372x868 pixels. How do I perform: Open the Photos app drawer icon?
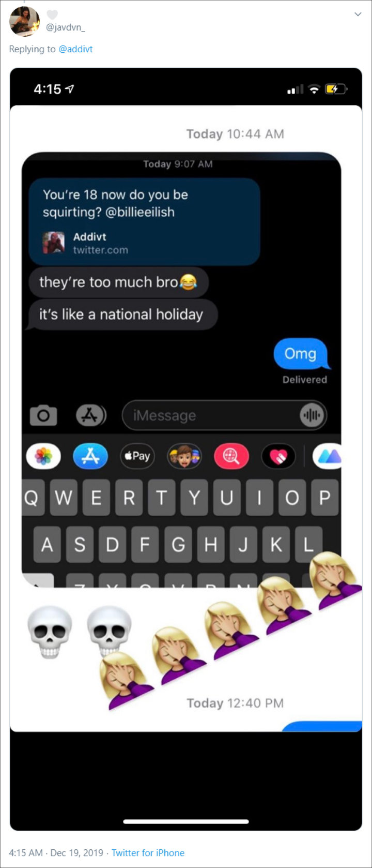point(43,456)
